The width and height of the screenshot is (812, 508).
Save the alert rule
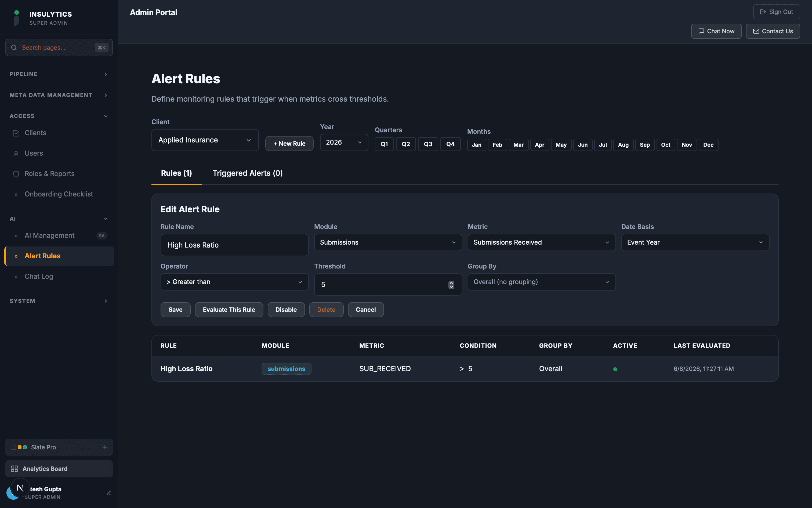[x=176, y=310]
